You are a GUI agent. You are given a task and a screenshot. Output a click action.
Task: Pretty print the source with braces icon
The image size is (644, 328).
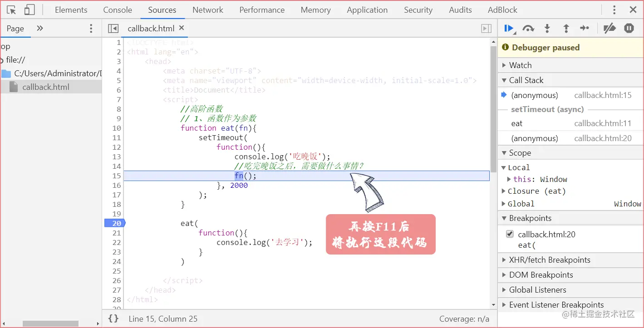113,318
